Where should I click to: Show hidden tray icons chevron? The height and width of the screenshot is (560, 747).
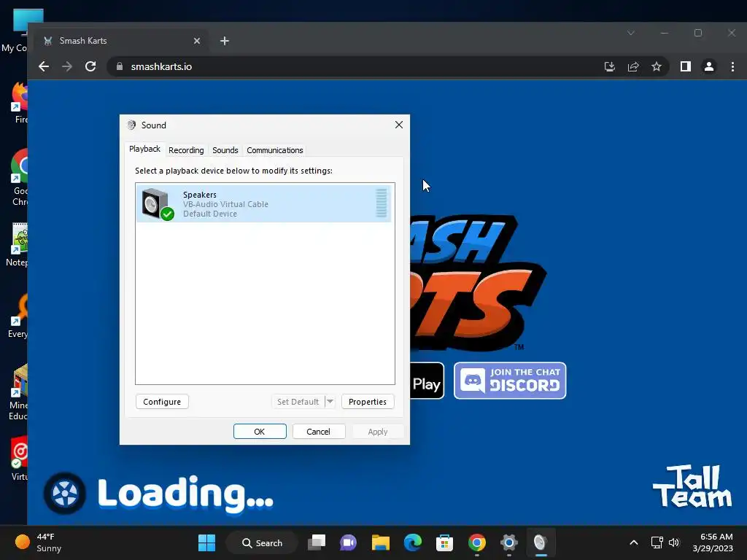pos(634,542)
